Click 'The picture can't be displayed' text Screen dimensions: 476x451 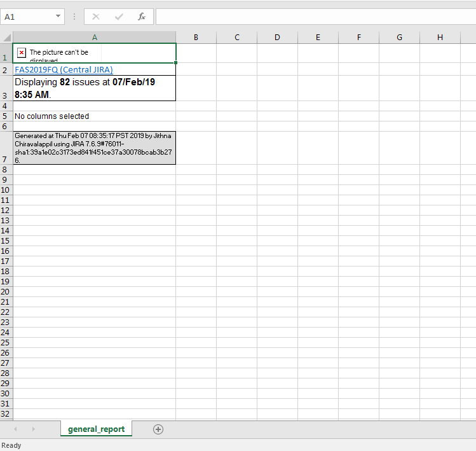pos(59,55)
